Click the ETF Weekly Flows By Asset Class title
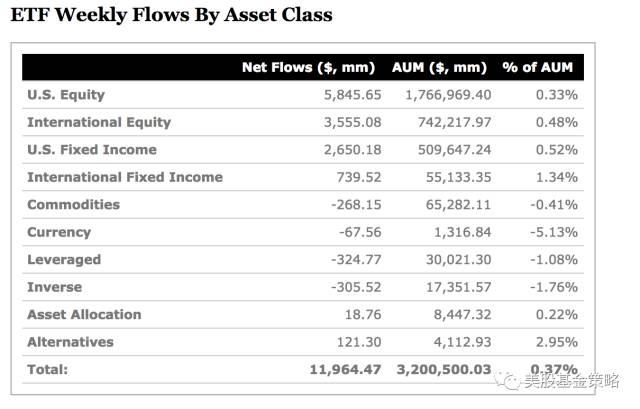 (171, 15)
